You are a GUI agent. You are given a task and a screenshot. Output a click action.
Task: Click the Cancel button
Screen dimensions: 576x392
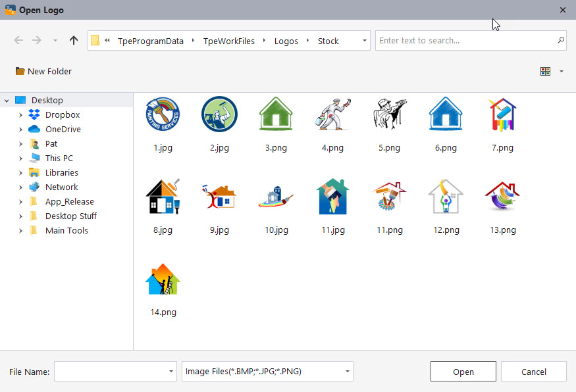533,371
